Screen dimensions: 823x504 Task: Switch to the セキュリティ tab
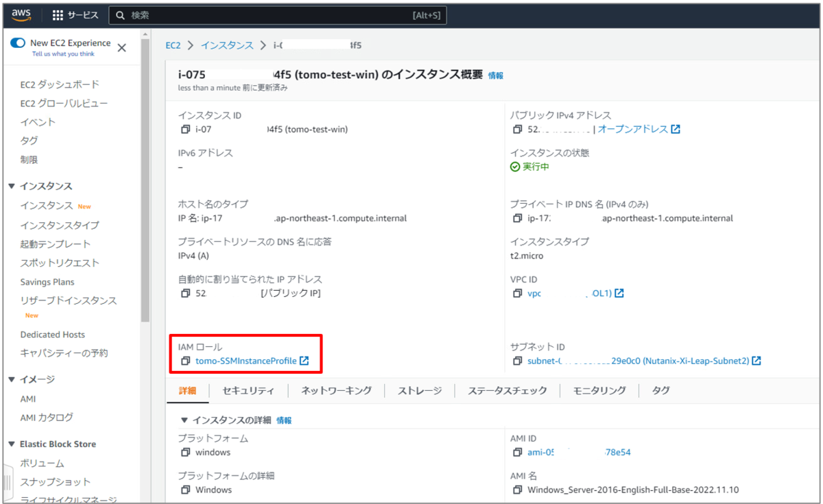248,390
